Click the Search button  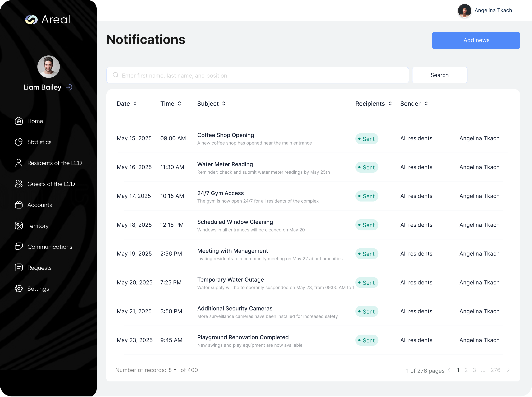[439, 75]
